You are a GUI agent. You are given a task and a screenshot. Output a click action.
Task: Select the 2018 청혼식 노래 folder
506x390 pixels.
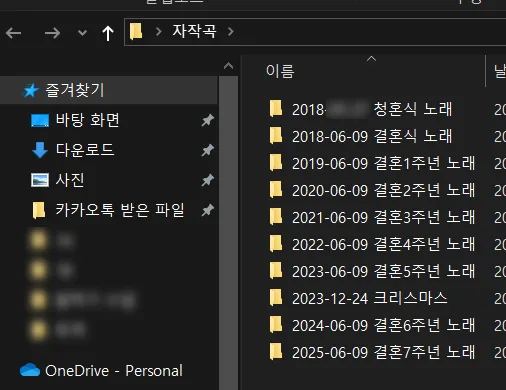coord(372,109)
